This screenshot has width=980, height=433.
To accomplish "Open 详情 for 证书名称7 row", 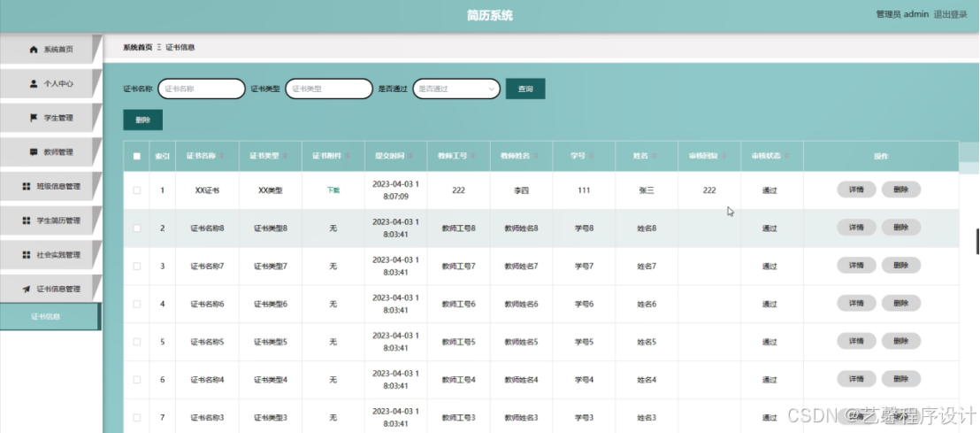I will pos(856,266).
